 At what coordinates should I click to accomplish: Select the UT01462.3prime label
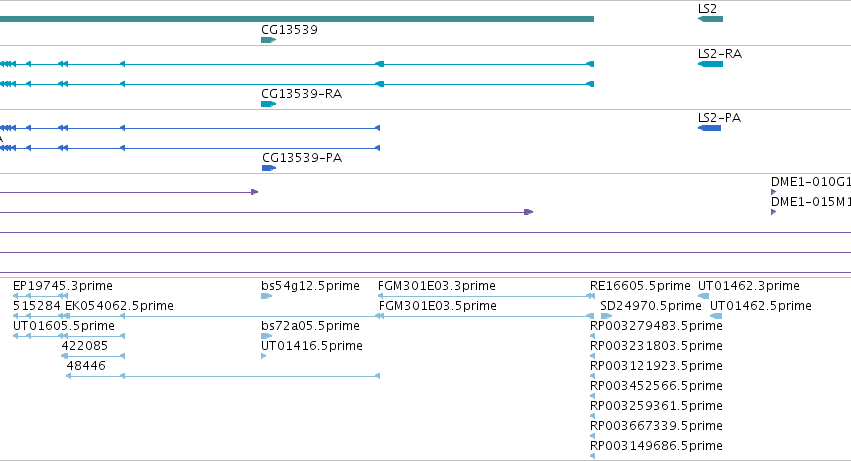tap(749, 286)
